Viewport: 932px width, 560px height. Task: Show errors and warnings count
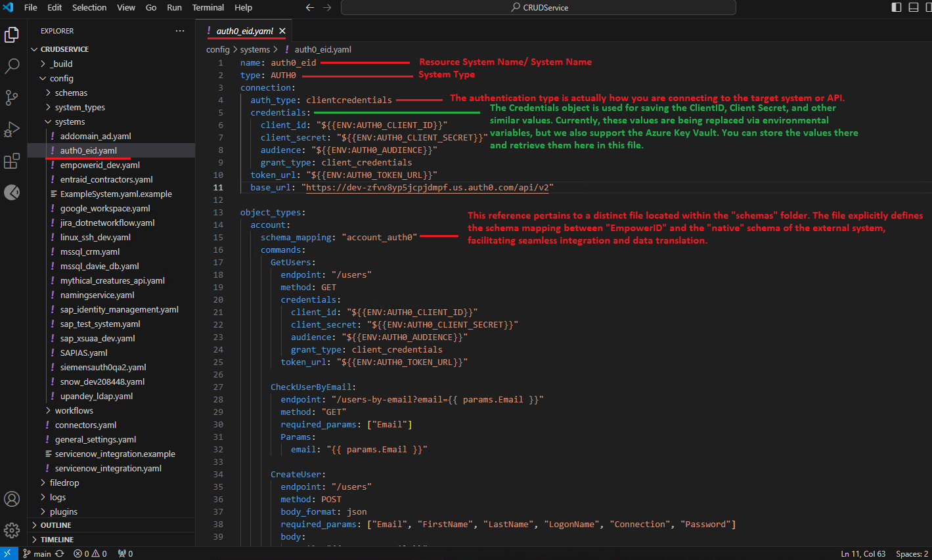click(x=91, y=553)
